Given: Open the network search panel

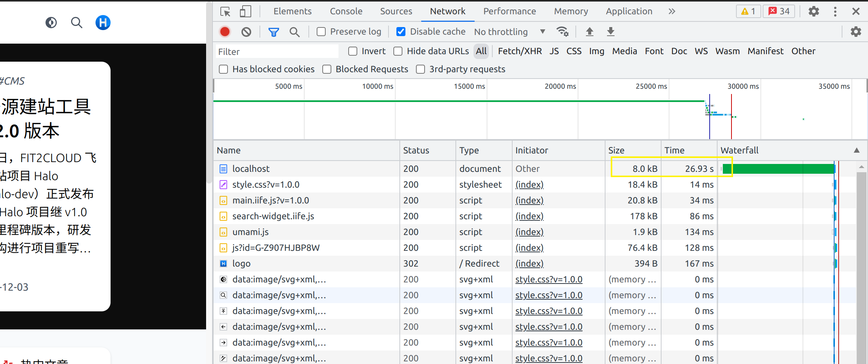Looking at the screenshot, I should [294, 31].
